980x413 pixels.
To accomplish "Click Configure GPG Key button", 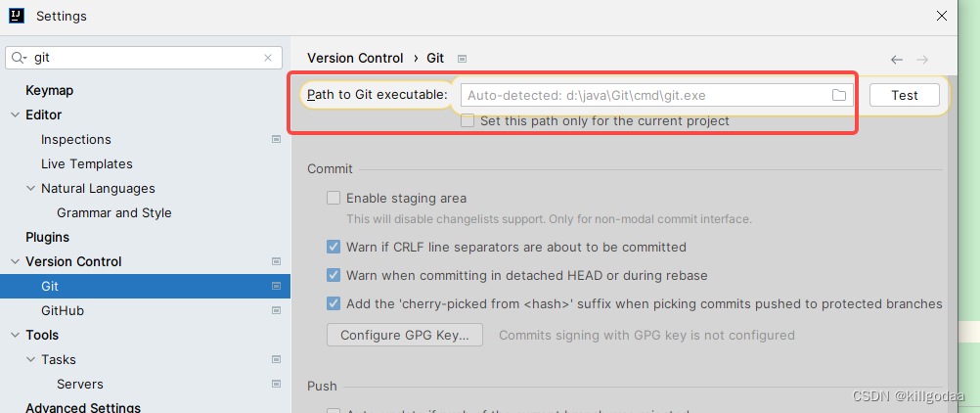I will tap(405, 335).
